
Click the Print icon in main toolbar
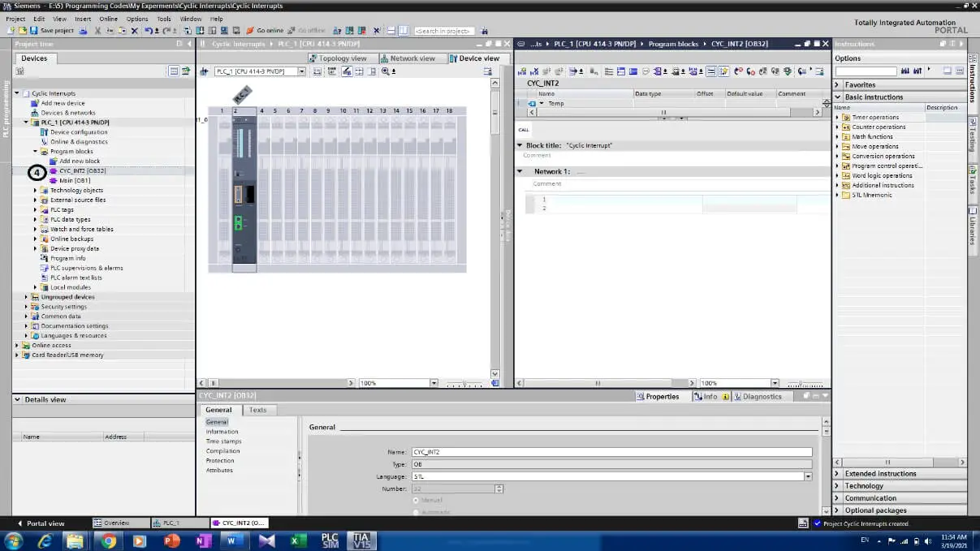coord(83,30)
